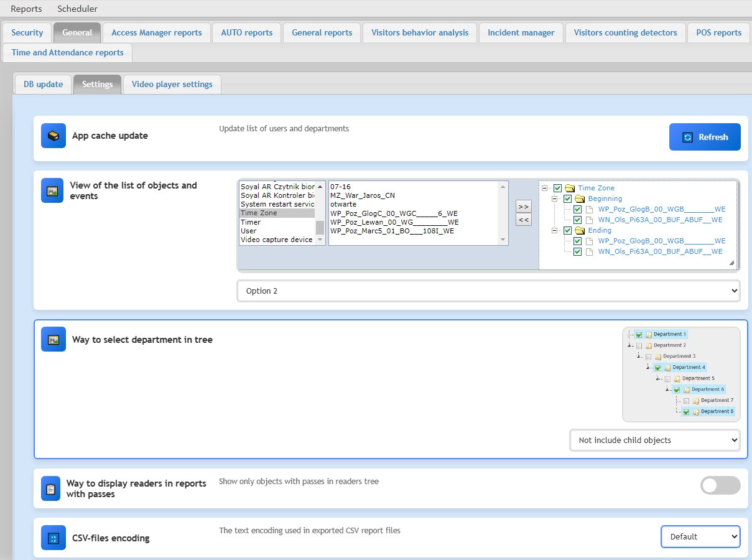Open the Option 2 dropdown
The image size is (752, 560).
488,291
